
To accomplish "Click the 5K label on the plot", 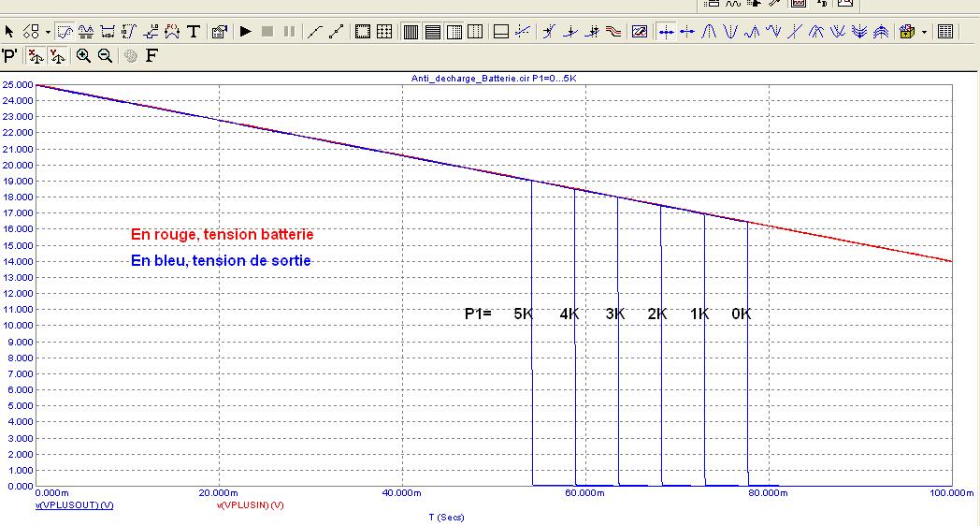I will pos(523,314).
